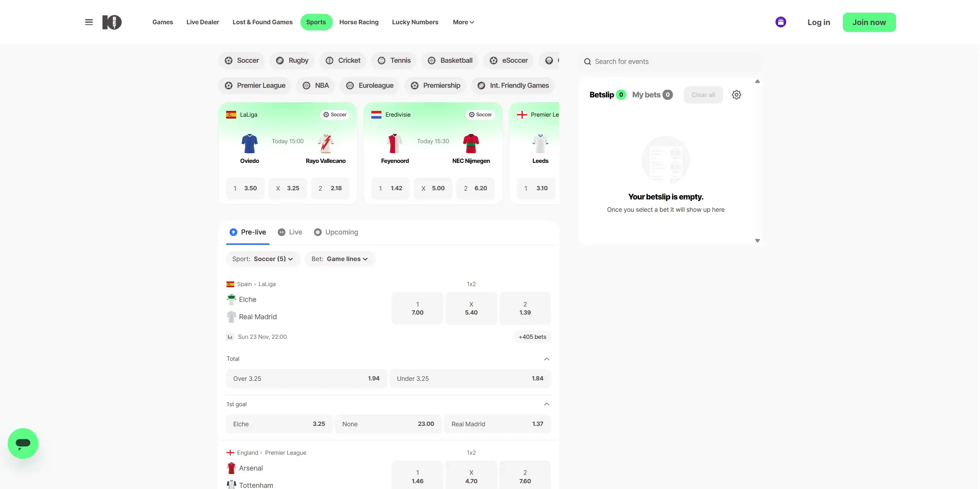The image size is (980, 489).
Task: Collapse the 1st goal market section
Action: tap(547, 404)
